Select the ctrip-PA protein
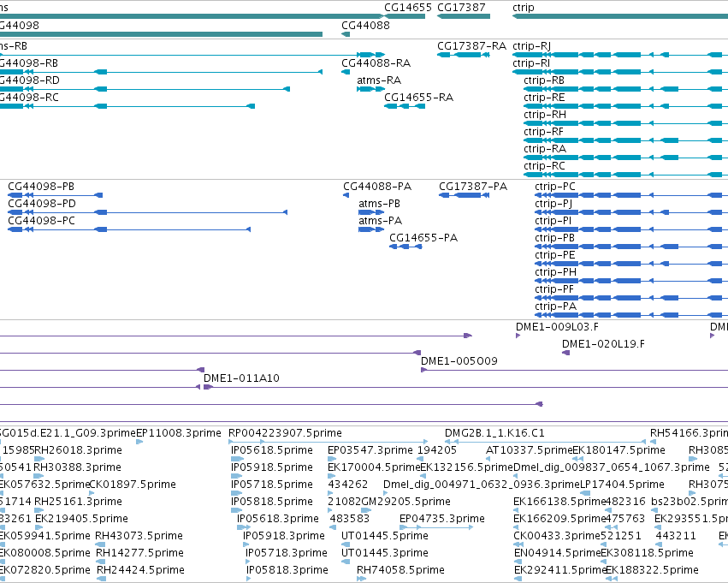The image size is (728, 583). (x=631, y=315)
